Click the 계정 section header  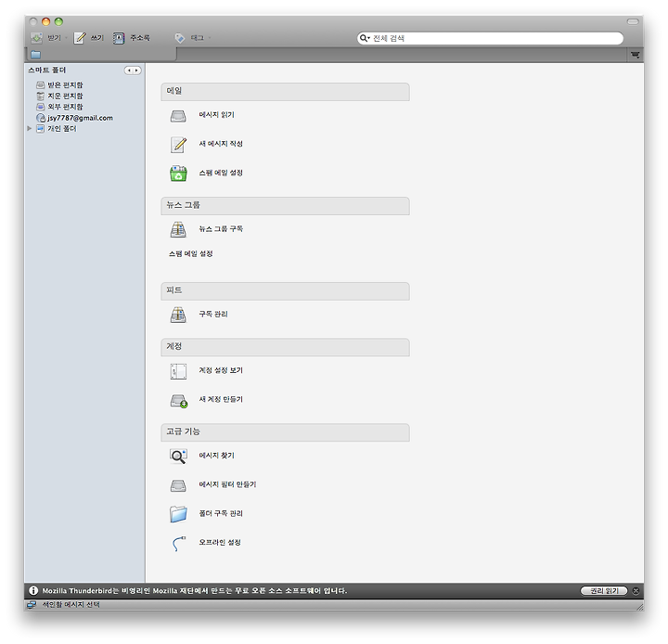pyautogui.click(x=285, y=347)
